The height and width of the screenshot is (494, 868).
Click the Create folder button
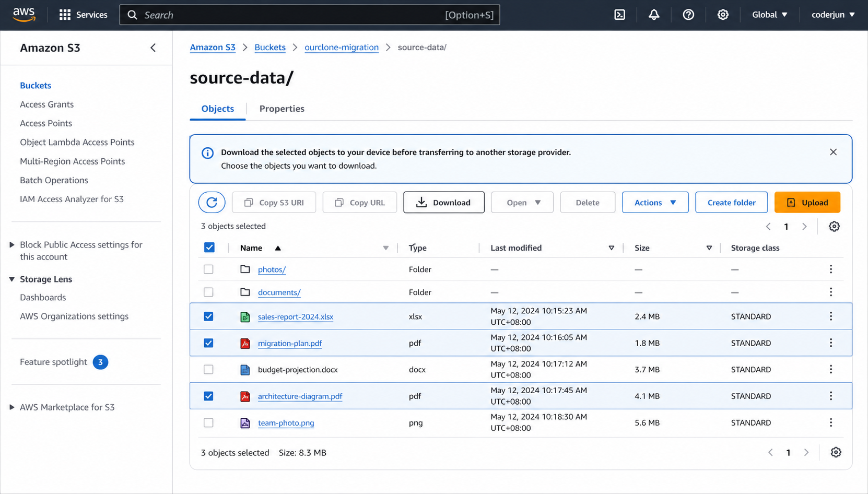point(731,202)
